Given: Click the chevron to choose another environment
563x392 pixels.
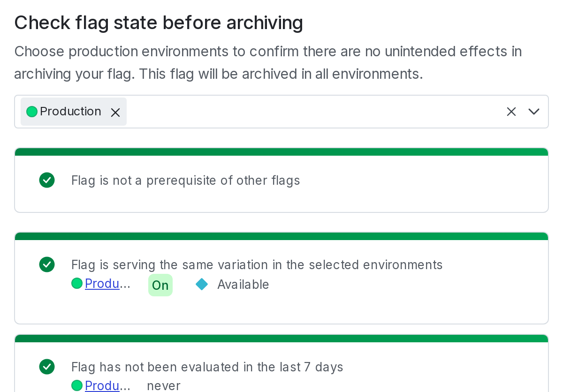Looking at the screenshot, I should [x=533, y=112].
